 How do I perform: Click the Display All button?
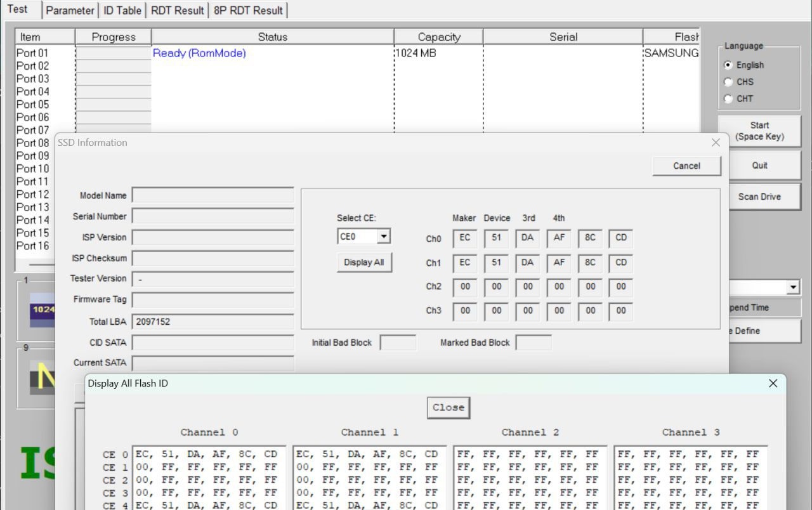pyautogui.click(x=364, y=262)
